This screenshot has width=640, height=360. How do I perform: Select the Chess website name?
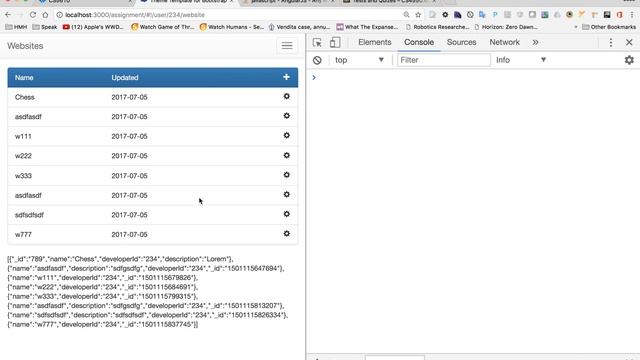(24, 97)
